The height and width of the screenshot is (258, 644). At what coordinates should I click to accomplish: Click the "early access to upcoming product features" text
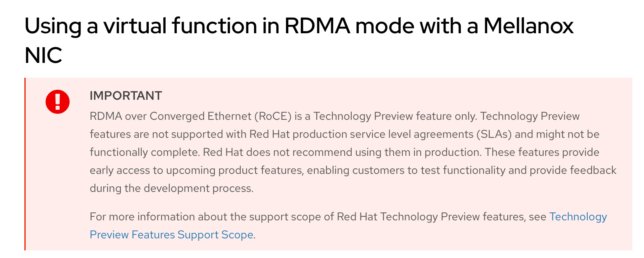coord(196,170)
